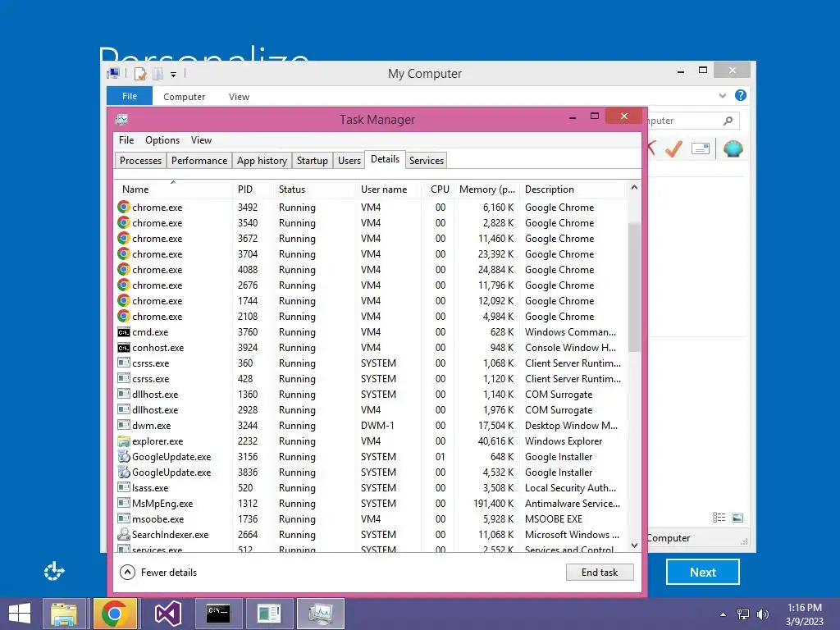
Task: Click the SearchIndexer.exe process icon
Action: (x=124, y=534)
